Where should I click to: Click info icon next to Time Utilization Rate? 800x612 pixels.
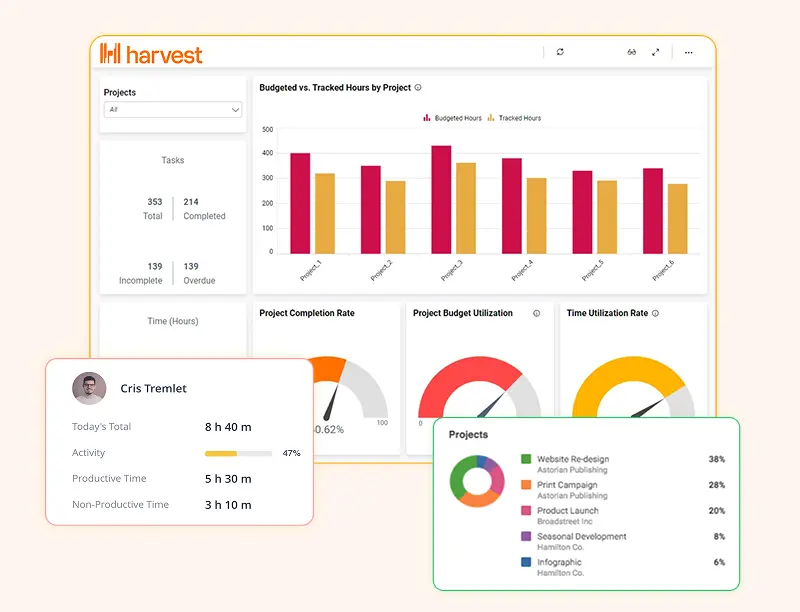click(656, 313)
